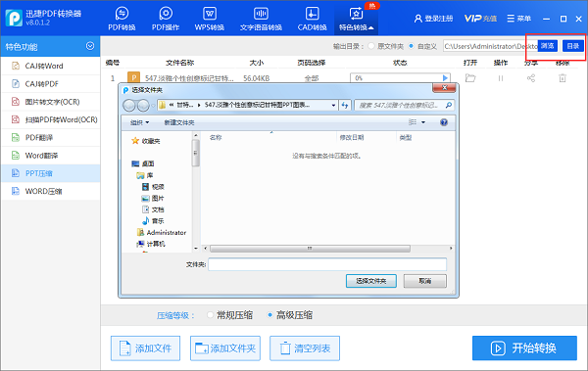Select 高级压缩 compression level
588x371 pixels.
coord(289,315)
